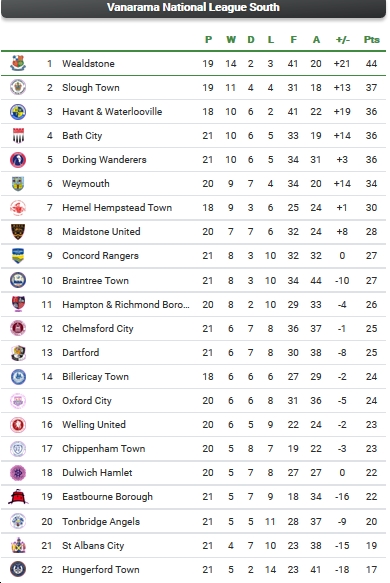This screenshot has height=583, width=390.
Task: Click the +/- goal difference column header
Action: pyautogui.click(x=342, y=39)
